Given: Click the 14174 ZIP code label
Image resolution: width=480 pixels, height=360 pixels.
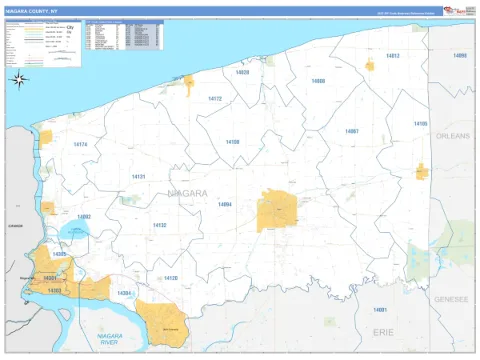Looking at the screenshot, I should (80, 144).
